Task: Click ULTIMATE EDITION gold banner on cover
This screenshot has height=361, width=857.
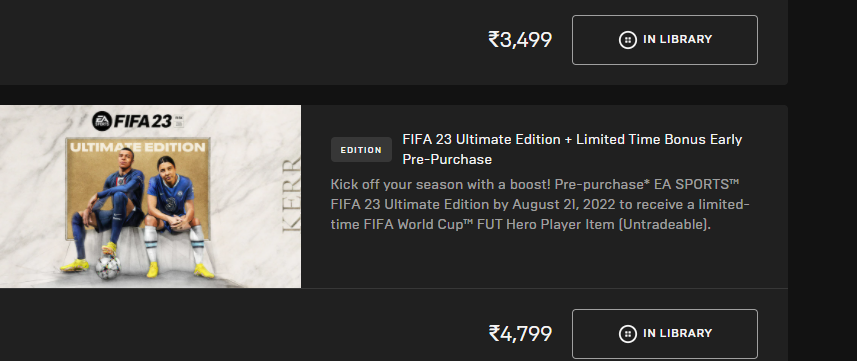Action: [137, 147]
